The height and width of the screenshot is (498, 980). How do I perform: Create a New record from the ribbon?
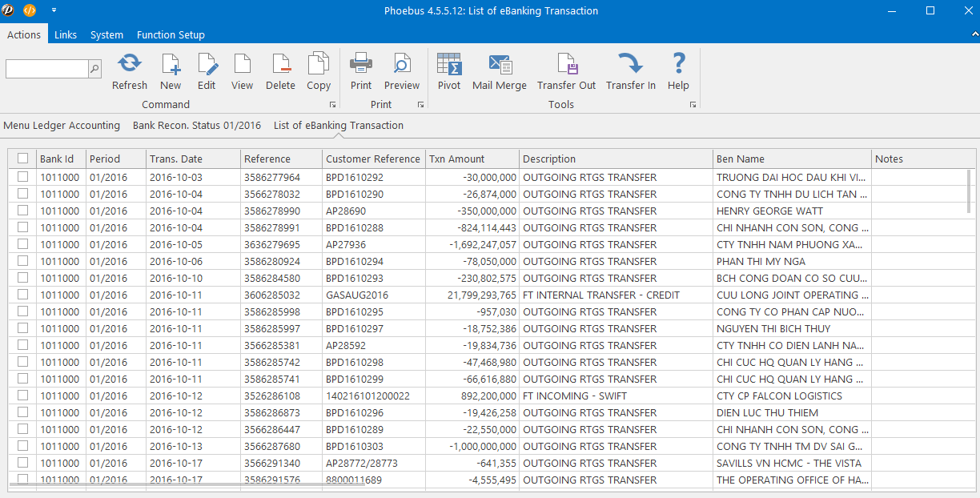tap(171, 72)
